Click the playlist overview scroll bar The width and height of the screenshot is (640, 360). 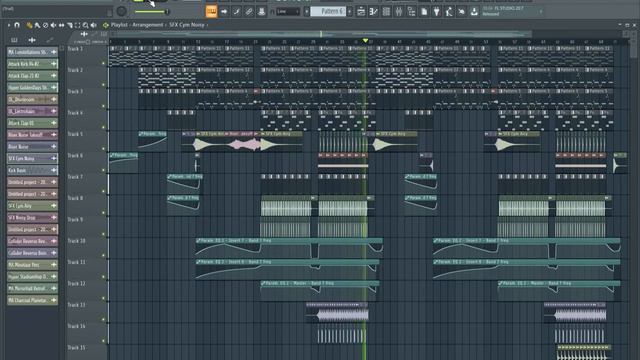[x=320, y=34]
